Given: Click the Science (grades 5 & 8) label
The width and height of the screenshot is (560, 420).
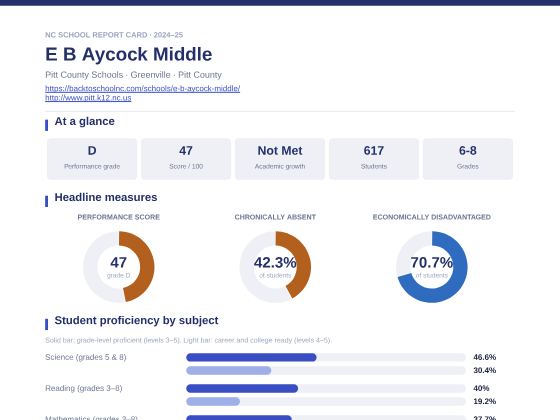Looking at the screenshot, I should (x=86, y=357).
